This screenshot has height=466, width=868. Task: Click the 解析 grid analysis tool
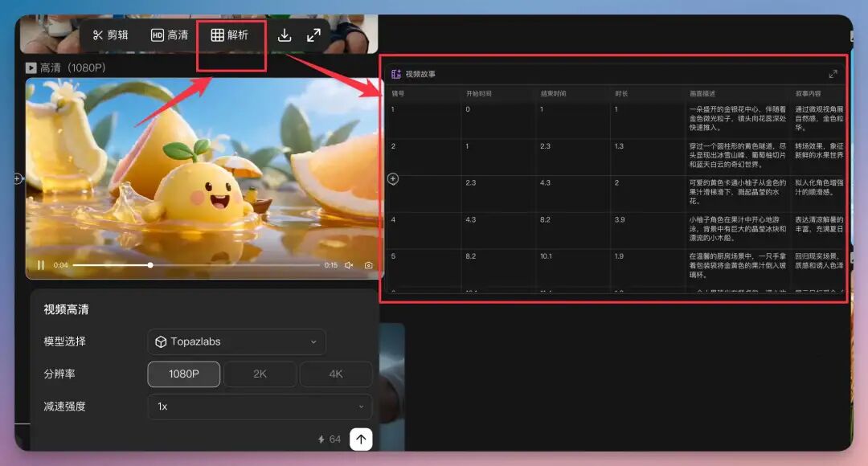(230, 35)
